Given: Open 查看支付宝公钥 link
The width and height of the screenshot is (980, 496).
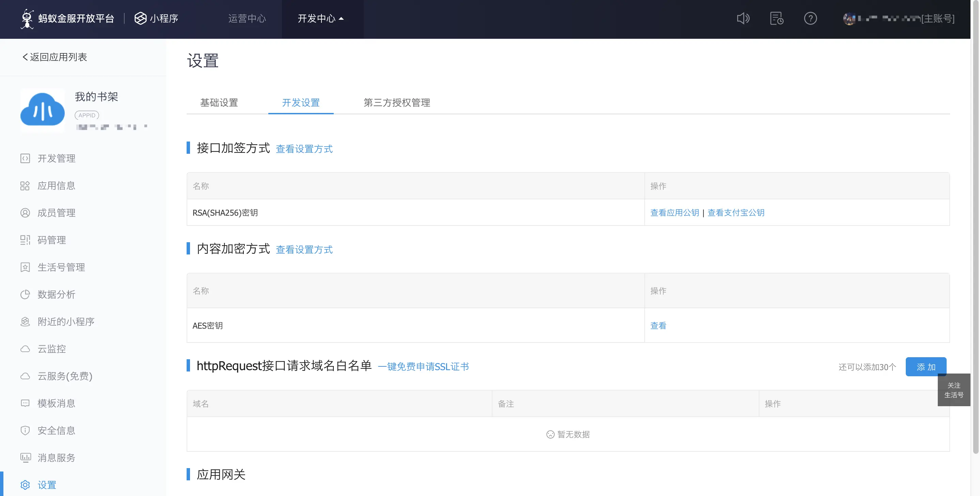Looking at the screenshot, I should (736, 213).
